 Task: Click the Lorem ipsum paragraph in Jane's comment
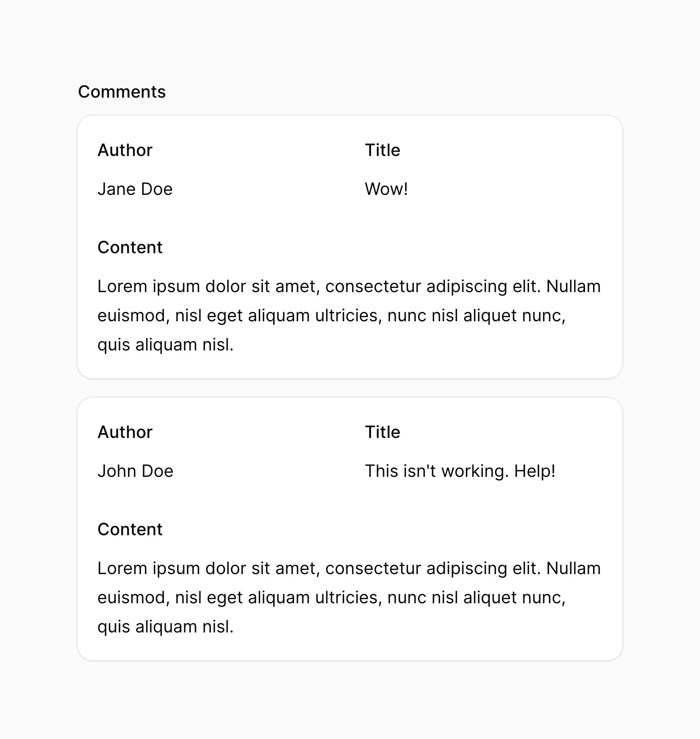349,316
